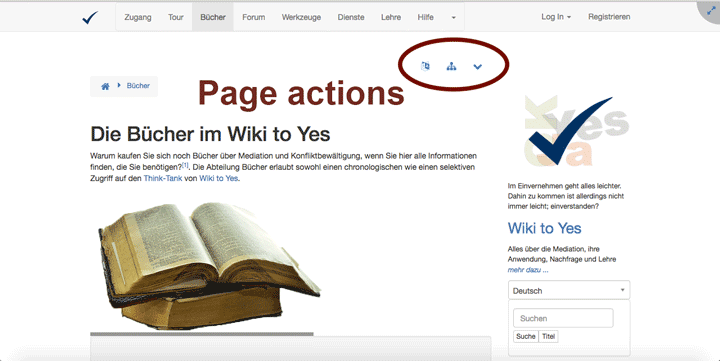Focus the Suchen search field

(563, 318)
